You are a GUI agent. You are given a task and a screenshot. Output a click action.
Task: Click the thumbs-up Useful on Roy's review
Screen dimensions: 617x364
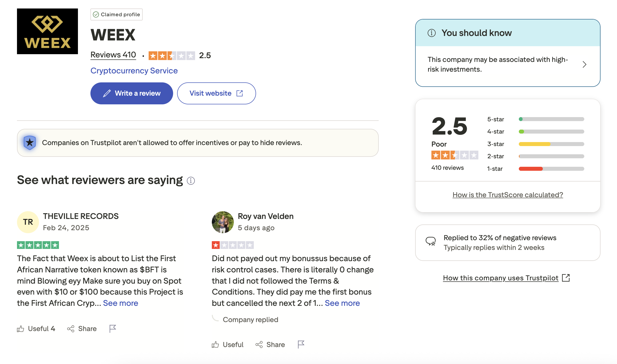[x=228, y=345]
